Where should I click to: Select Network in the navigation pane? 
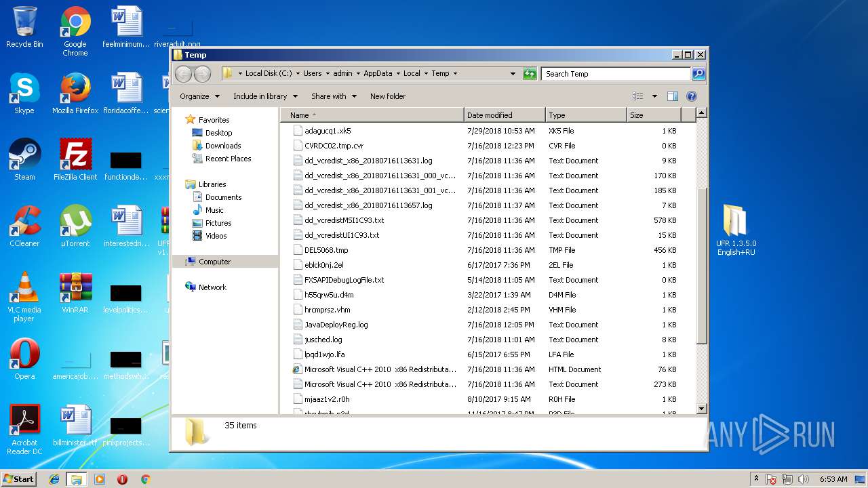pos(212,287)
